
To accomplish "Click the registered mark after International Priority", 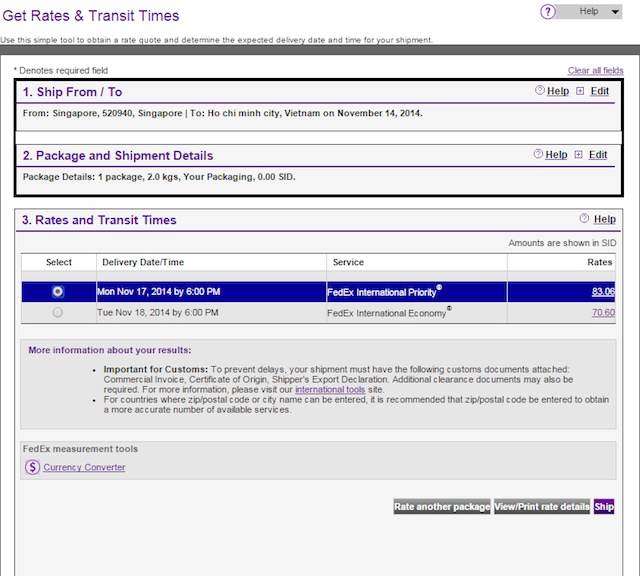I will point(439,287).
